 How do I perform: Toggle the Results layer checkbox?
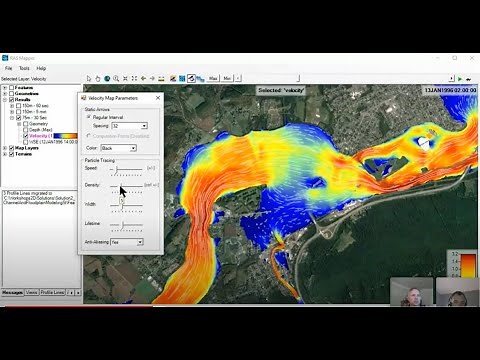[x=11, y=100]
